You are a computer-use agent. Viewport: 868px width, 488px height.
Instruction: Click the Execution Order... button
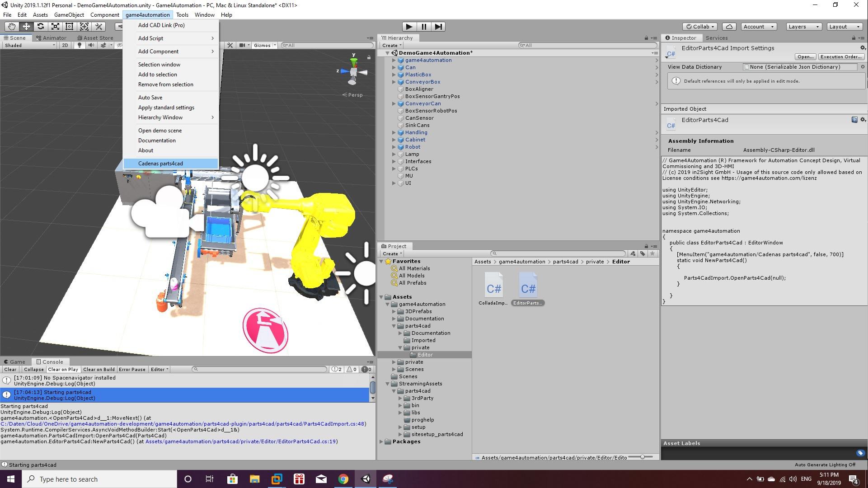click(x=841, y=57)
